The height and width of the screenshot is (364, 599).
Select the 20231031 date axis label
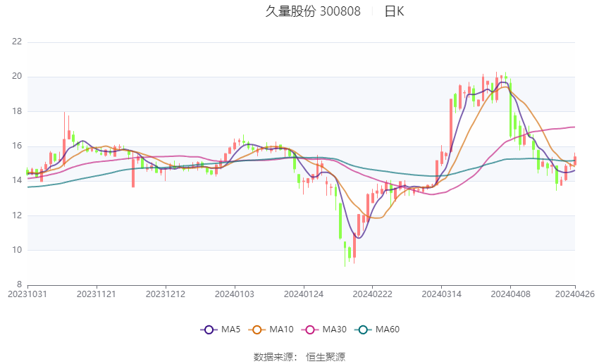tap(27, 294)
